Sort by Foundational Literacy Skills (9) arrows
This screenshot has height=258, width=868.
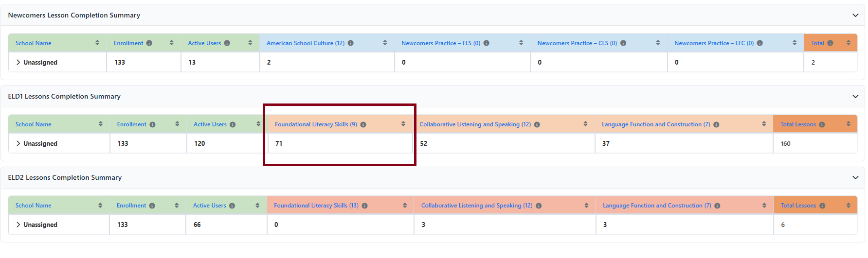pos(403,124)
